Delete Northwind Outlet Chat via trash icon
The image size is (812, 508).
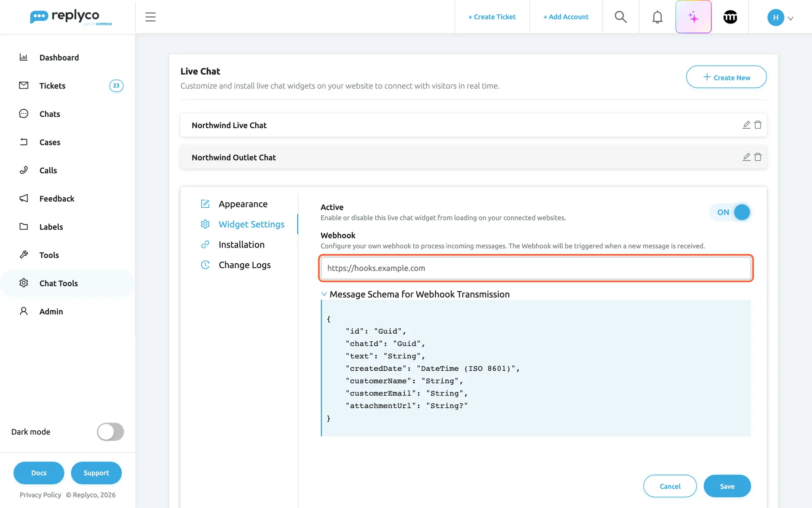point(758,157)
